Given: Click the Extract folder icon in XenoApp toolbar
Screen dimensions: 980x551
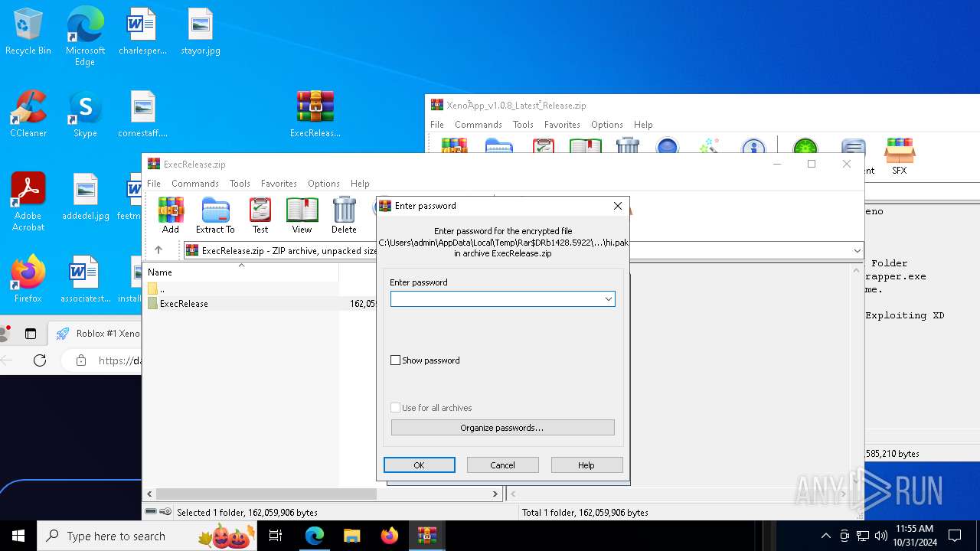Looking at the screenshot, I should point(498,147).
